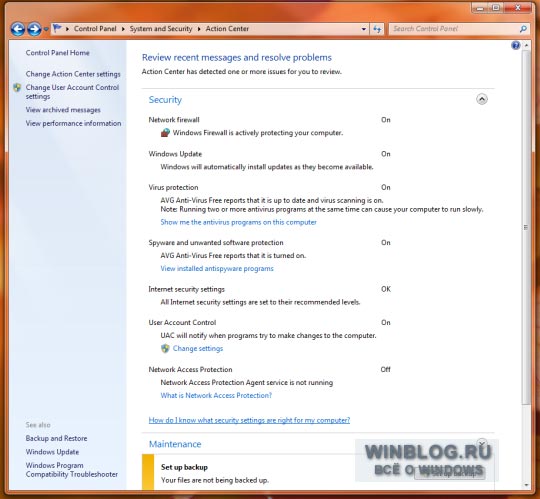Open the how do I know security settings link
540x499 pixels.
249,420
